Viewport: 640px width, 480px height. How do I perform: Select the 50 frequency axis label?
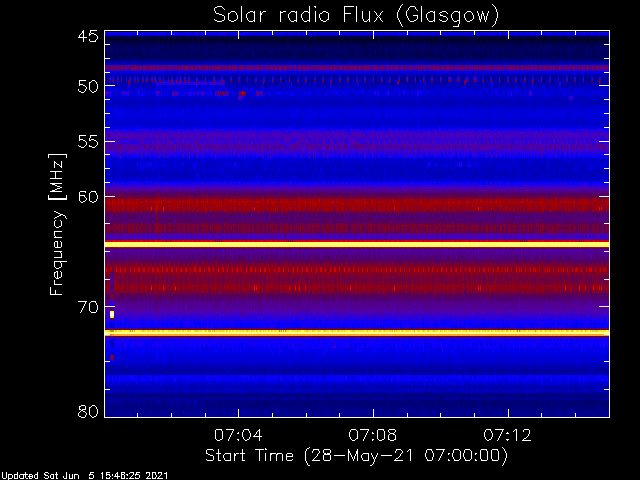click(88, 86)
